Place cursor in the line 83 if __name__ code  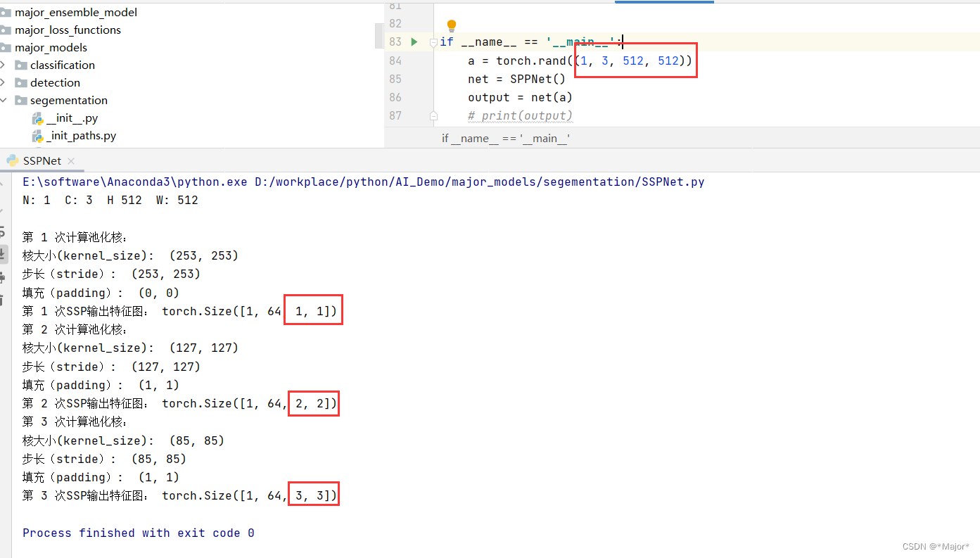tap(532, 42)
